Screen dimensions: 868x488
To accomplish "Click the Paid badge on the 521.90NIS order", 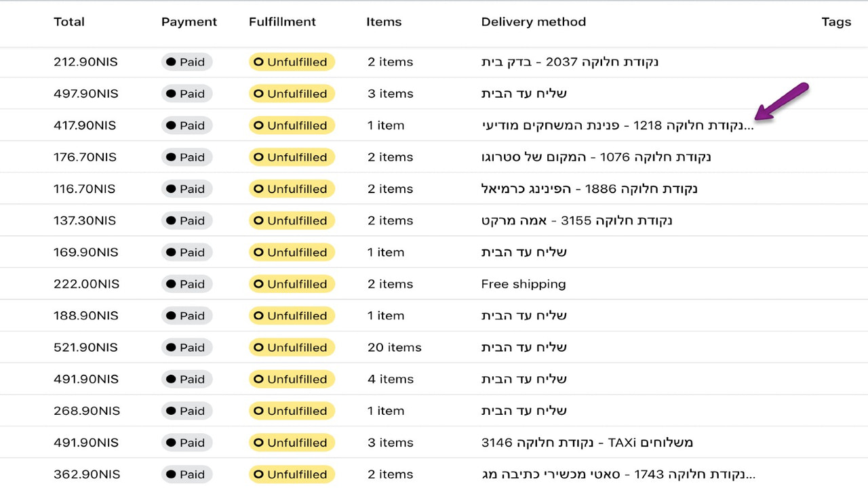I will point(186,347).
